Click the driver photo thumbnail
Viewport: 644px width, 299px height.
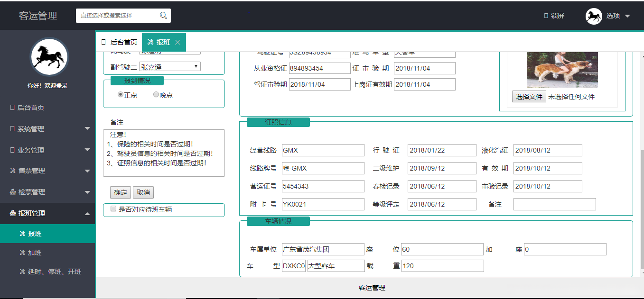point(562,70)
